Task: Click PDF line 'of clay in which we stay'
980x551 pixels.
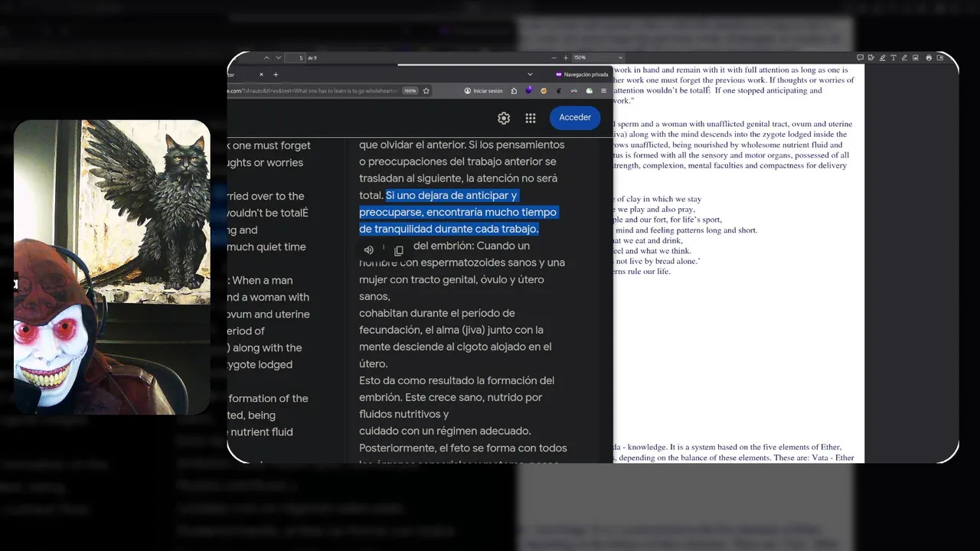Action: [x=658, y=199]
